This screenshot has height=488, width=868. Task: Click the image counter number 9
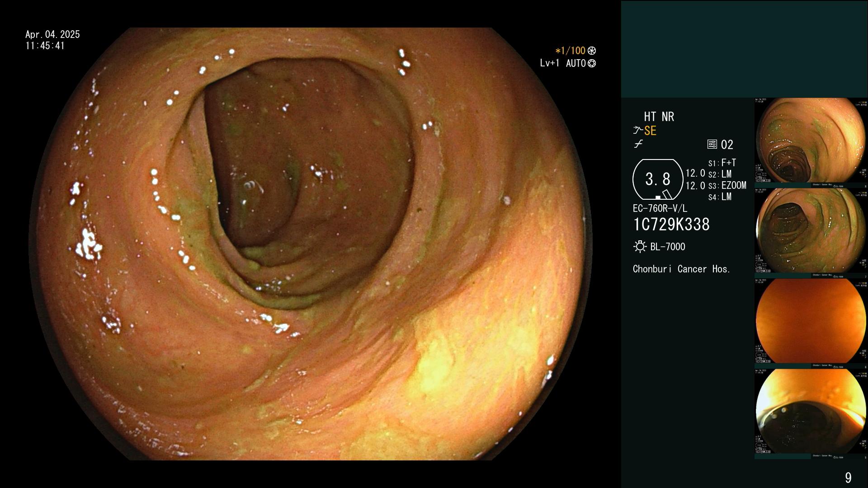[x=848, y=478]
